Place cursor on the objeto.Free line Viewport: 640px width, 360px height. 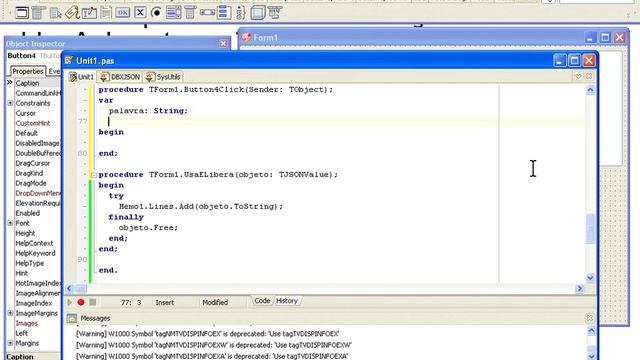[x=148, y=228]
